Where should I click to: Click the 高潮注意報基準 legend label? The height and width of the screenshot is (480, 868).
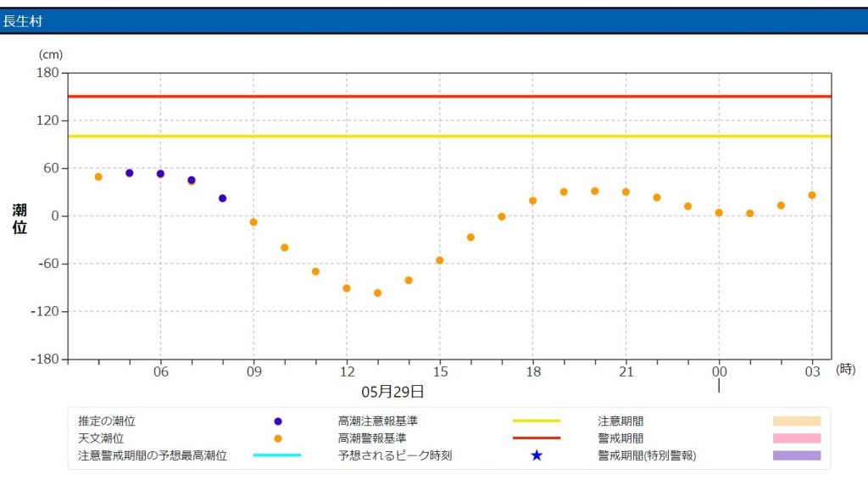click(377, 421)
